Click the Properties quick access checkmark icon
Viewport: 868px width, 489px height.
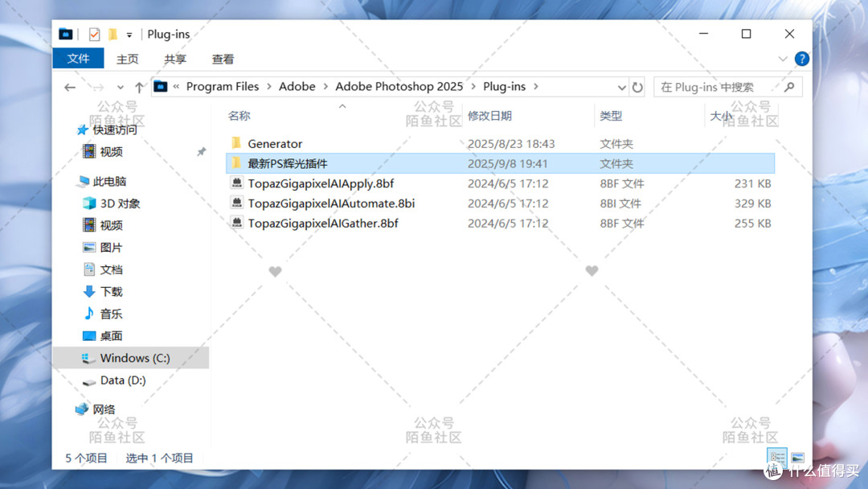pyautogui.click(x=94, y=35)
